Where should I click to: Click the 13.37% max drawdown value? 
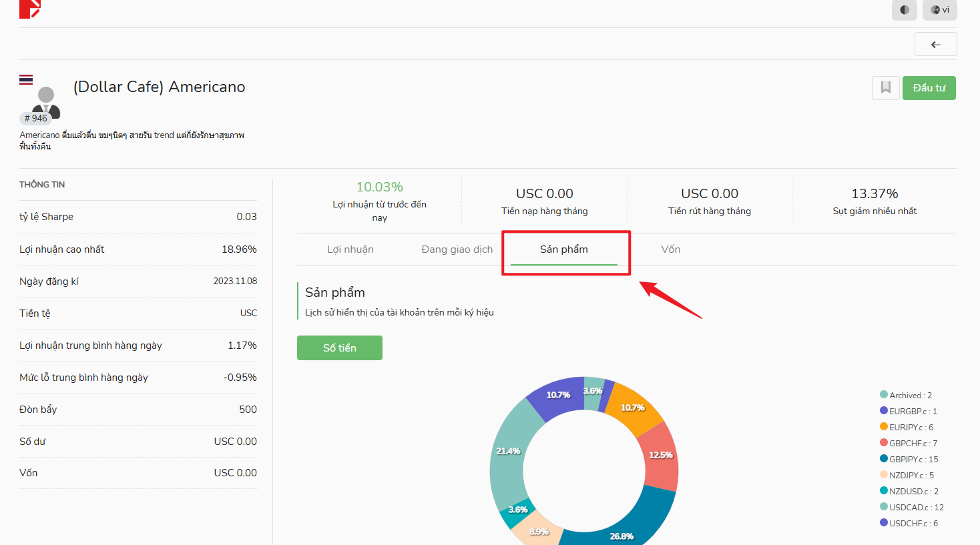[x=875, y=193]
